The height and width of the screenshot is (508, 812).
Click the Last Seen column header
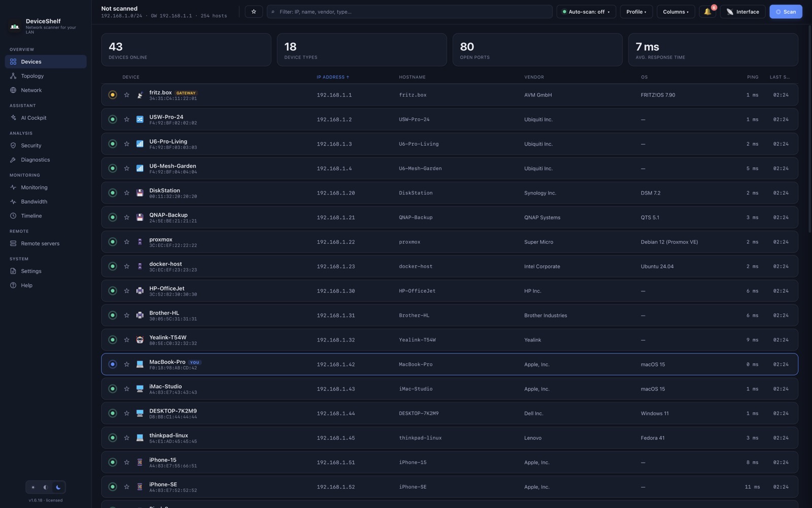[x=779, y=77]
